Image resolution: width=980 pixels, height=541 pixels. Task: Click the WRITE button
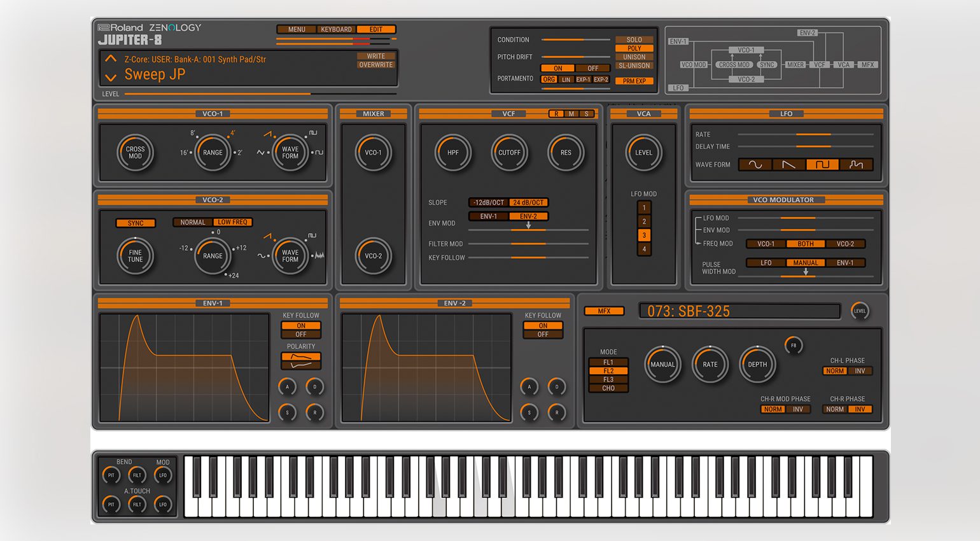[375, 56]
